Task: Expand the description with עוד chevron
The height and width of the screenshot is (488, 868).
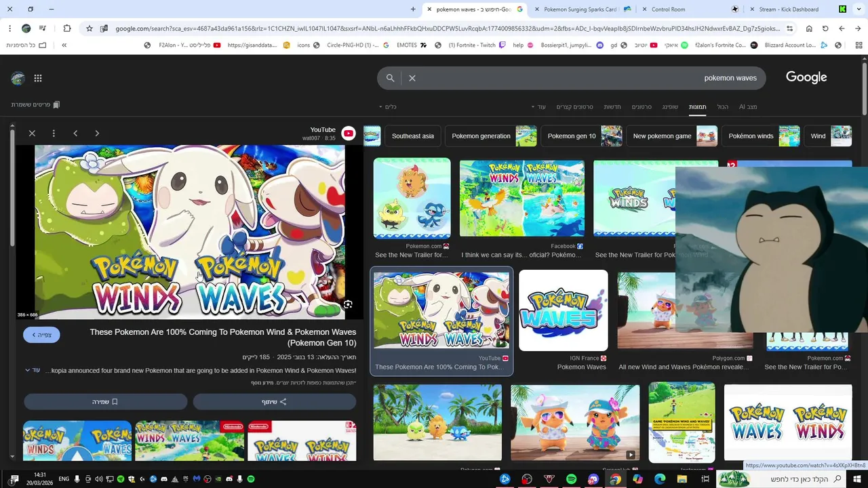Action: coord(32,371)
